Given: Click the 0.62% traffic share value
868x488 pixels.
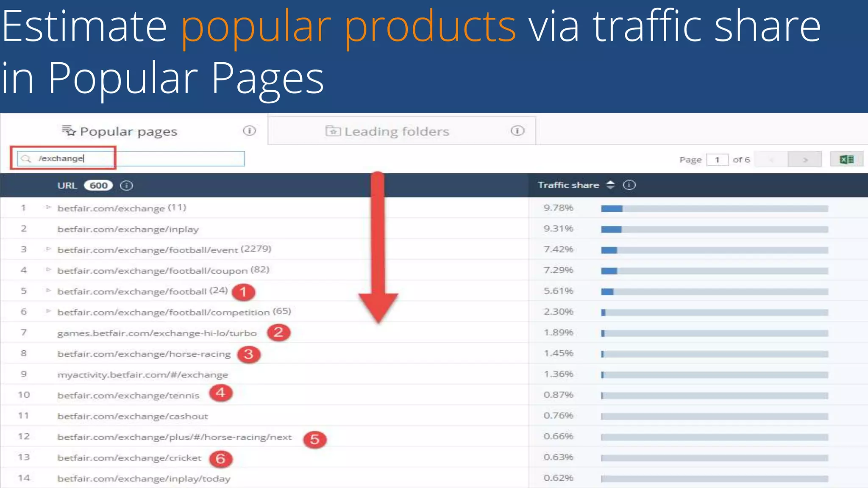Looking at the screenshot, I should point(559,477).
